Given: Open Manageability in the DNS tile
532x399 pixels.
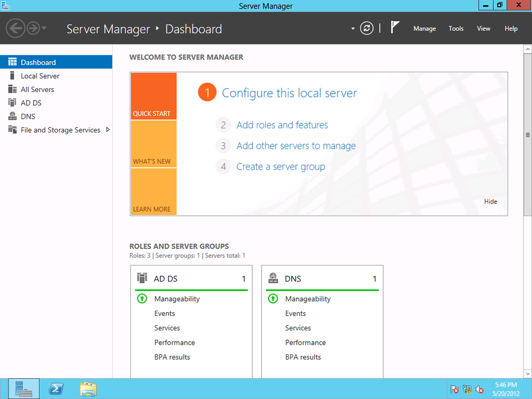Looking at the screenshot, I should click(307, 299).
